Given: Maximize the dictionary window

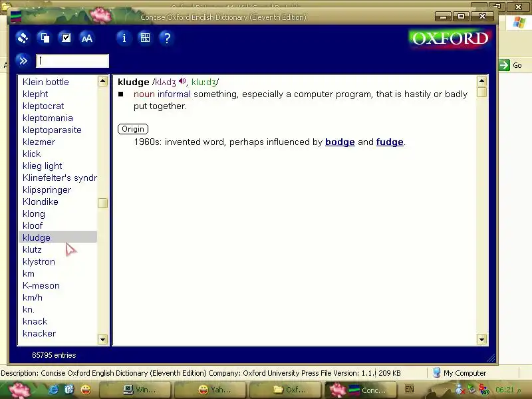Looking at the screenshot, I should [461, 16].
